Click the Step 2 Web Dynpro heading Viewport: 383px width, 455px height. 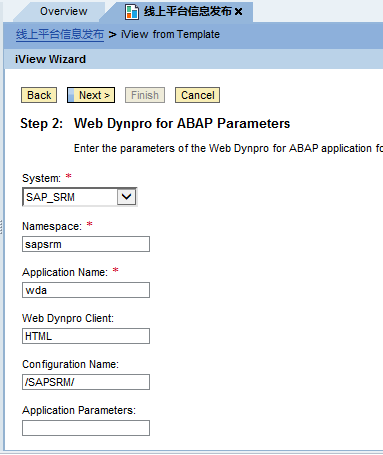(x=155, y=123)
